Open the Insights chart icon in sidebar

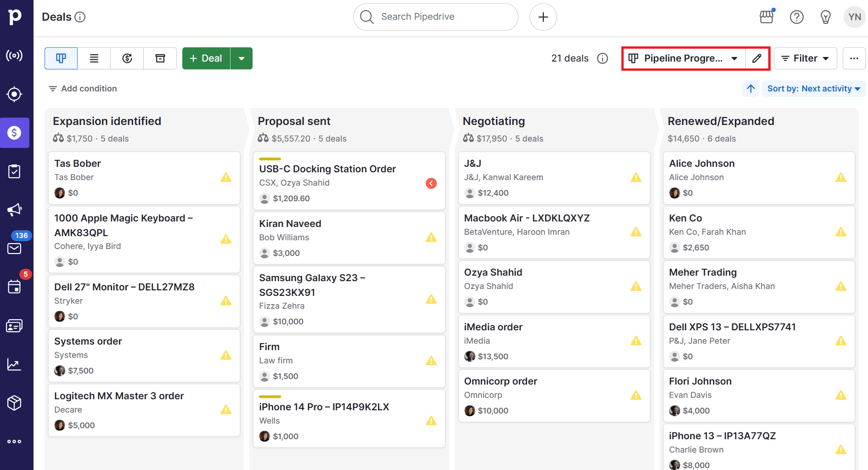click(x=14, y=364)
